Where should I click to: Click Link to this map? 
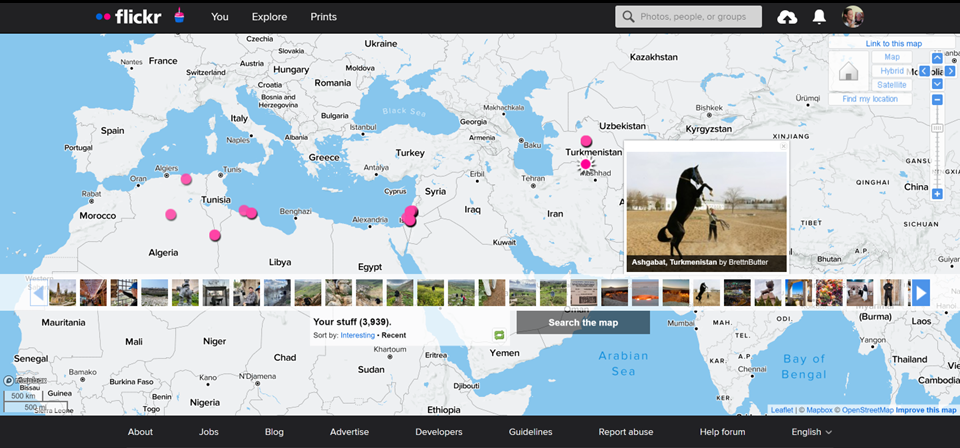[894, 43]
